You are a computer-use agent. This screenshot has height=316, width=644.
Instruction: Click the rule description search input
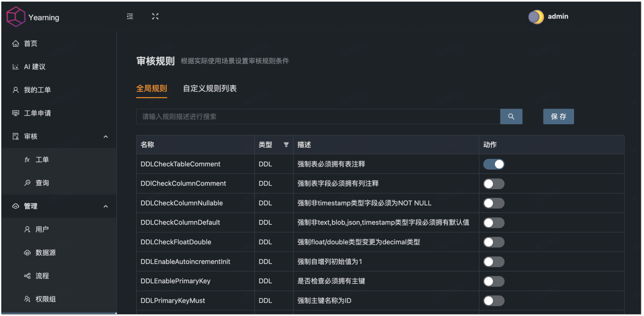click(x=303, y=117)
